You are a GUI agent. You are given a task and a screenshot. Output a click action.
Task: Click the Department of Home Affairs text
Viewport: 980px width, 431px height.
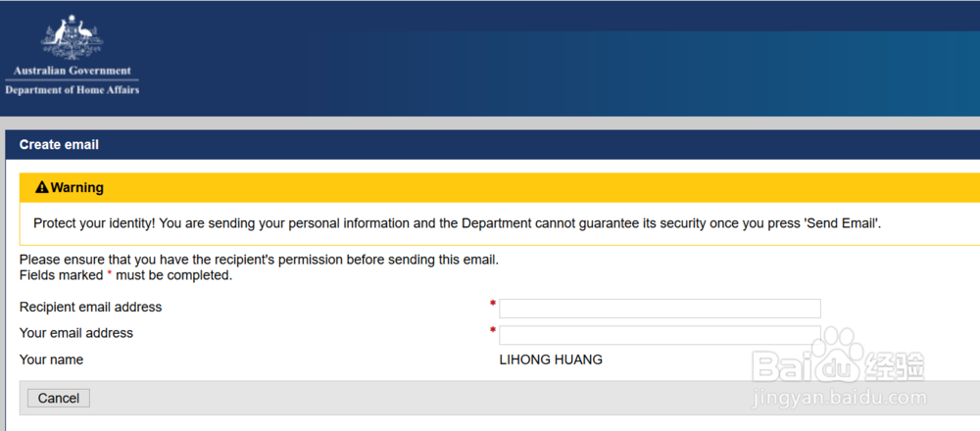pyautogui.click(x=72, y=90)
